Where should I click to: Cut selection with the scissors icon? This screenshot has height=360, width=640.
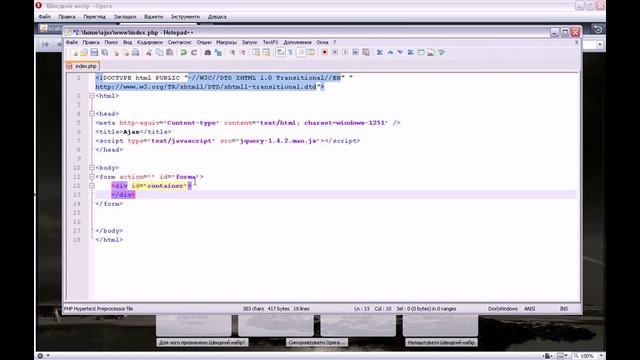pyautogui.click(x=149, y=53)
